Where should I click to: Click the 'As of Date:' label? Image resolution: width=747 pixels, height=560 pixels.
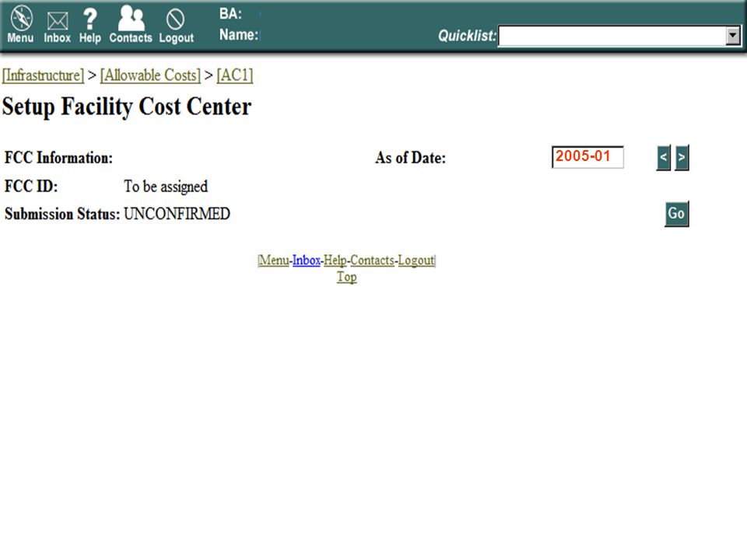click(x=410, y=158)
